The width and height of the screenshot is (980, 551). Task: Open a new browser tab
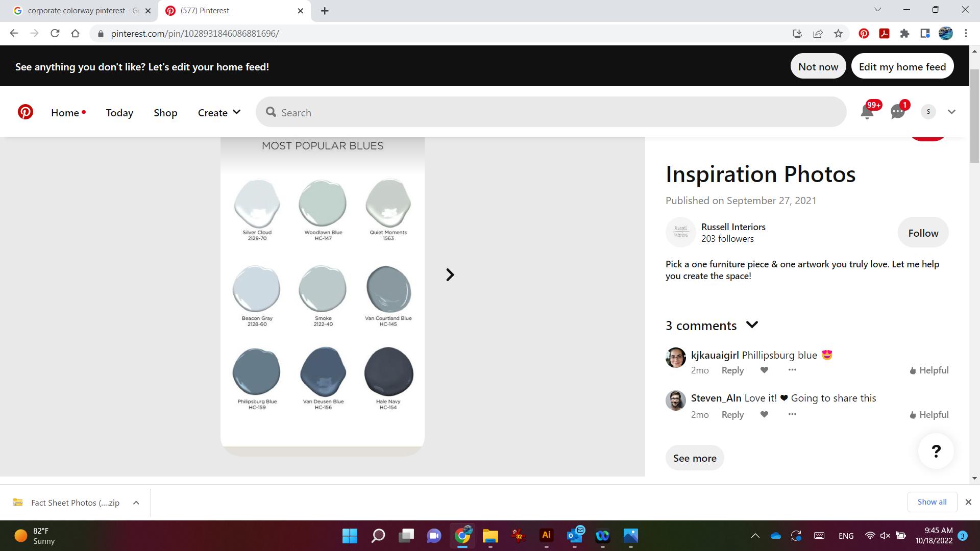(x=325, y=11)
